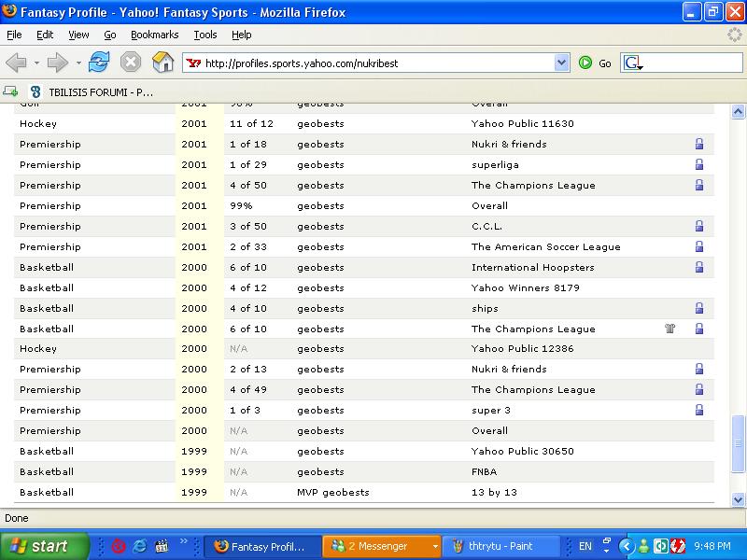Click the MVP geobests team name
747x560 pixels.
pyautogui.click(x=333, y=493)
